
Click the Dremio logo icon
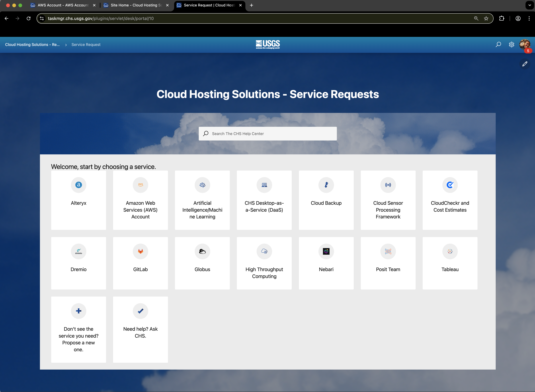coord(78,251)
